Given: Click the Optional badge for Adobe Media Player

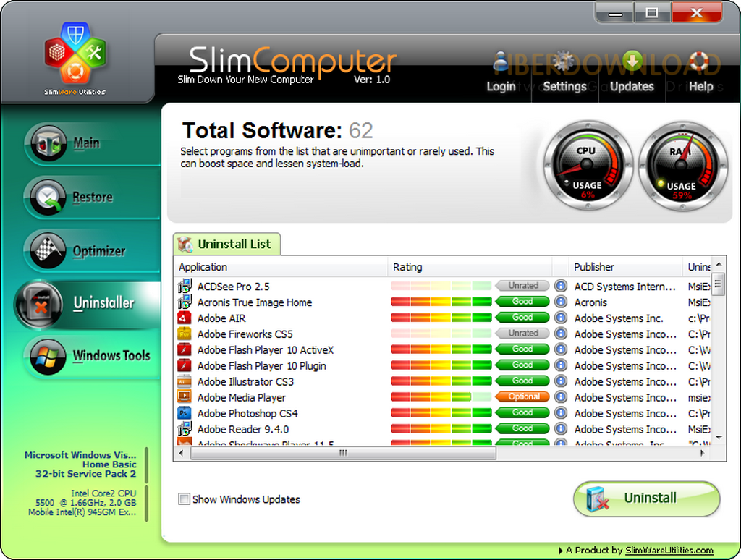Looking at the screenshot, I should [522, 396].
